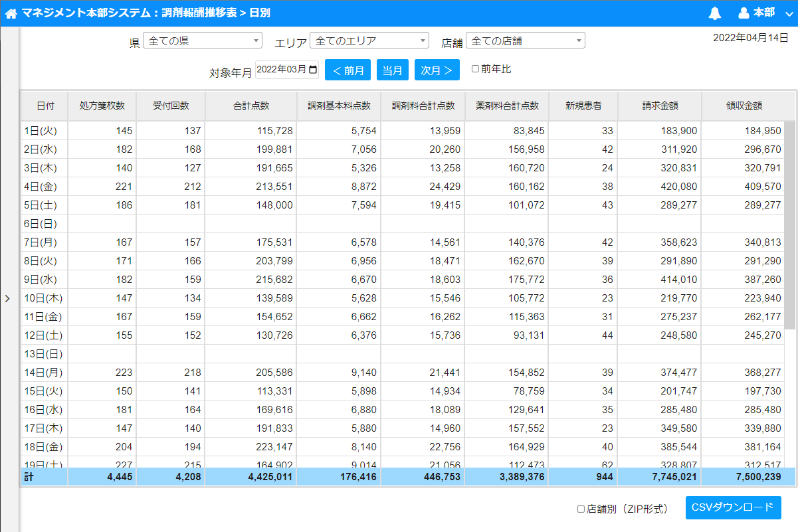798x532 pixels.
Task: Go to previous month with ＜前月
Action: click(x=348, y=70)
